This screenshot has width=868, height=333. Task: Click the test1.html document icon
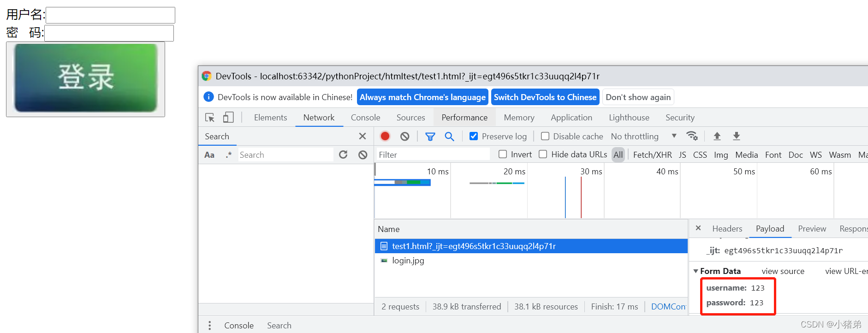(x=384, y=246)
